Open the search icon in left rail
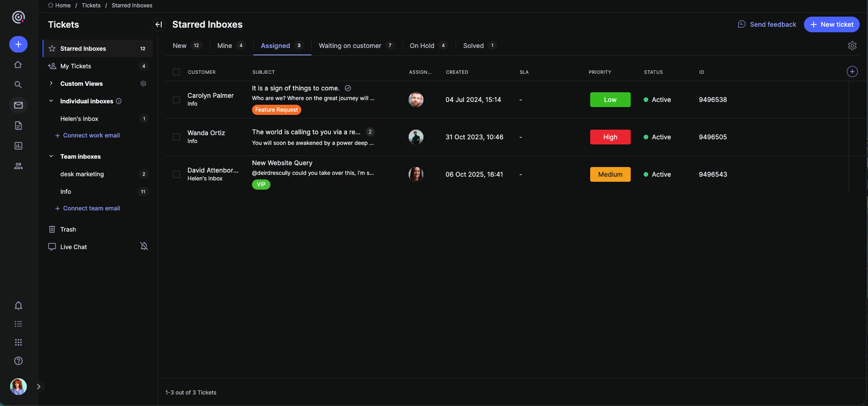Viewport: 868px width, 406px height. click(18, 85)
